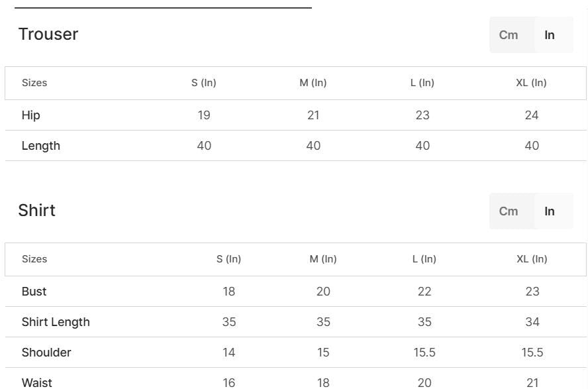Select the Shoulder row label
The width and height of the screenshot is (588, 389).
coord(46,353)
